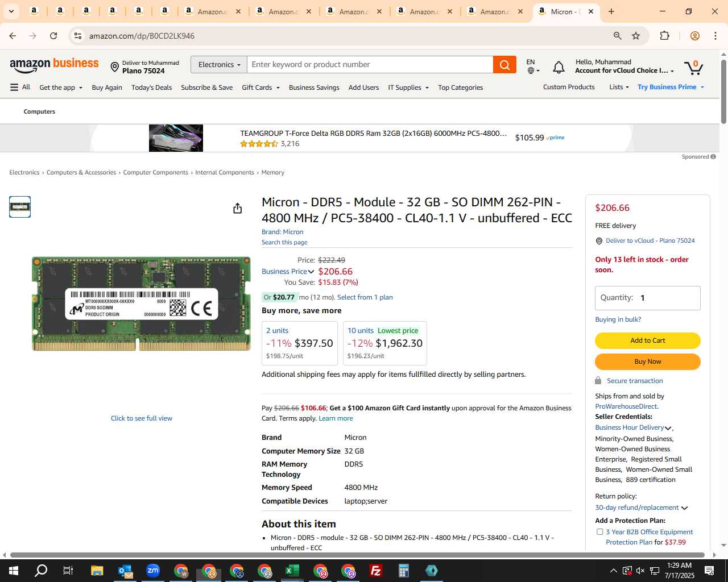Open Today's Deals menu item
Viewport: 728px width, 582px height.
pyautogui.click(x=151, y=88)
